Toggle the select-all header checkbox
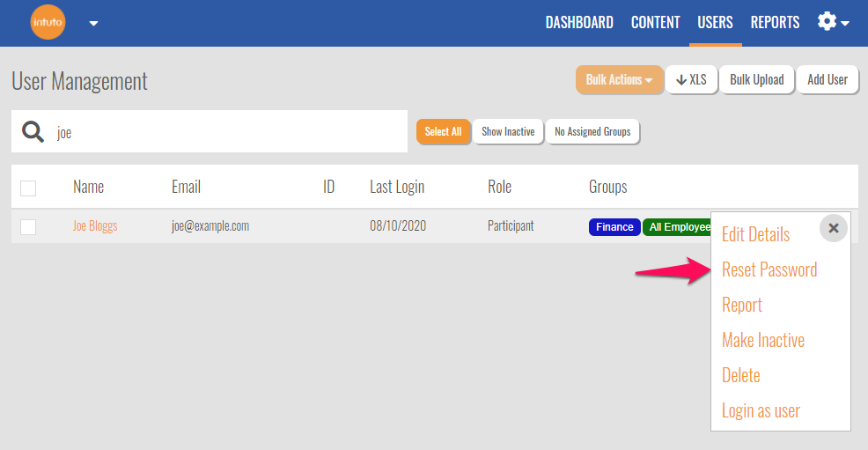Viewport: 868px width, 450px height. coord(28,188)
